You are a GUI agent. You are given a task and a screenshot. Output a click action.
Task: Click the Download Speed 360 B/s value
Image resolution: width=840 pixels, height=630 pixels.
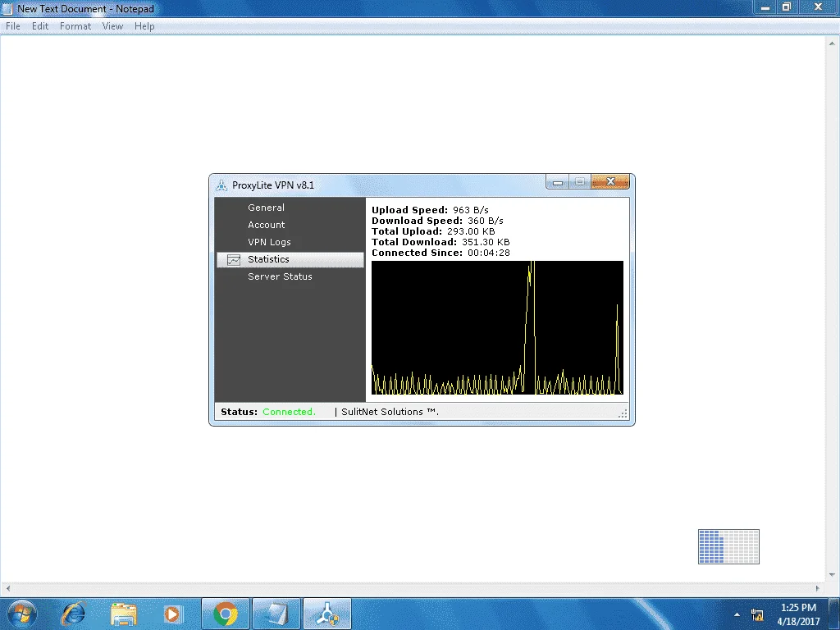coord(486,221)
